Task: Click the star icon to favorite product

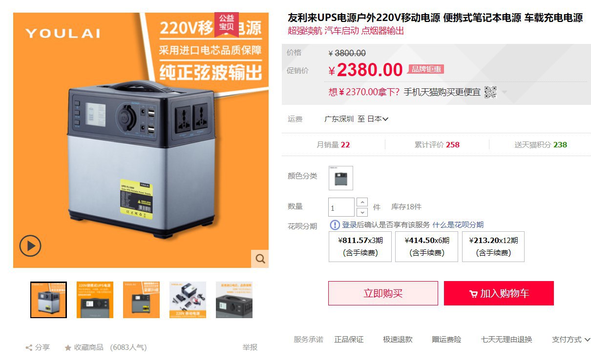Action: 68,348
